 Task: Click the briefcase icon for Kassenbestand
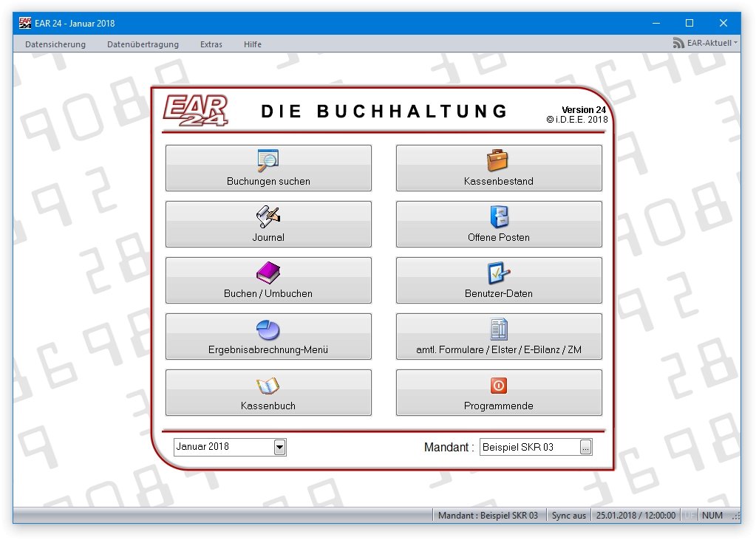pos(497,160)
